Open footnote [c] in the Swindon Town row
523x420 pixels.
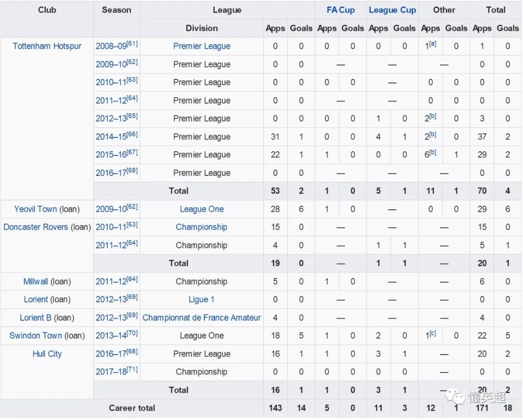(433, 333)
